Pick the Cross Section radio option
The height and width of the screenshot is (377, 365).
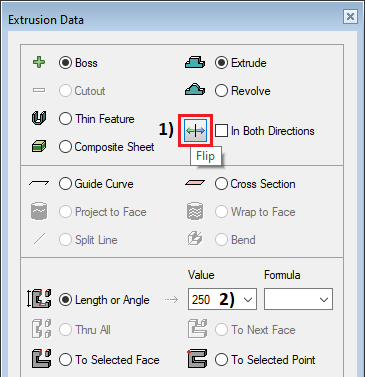pyautogui.click(x=221, y=184)
